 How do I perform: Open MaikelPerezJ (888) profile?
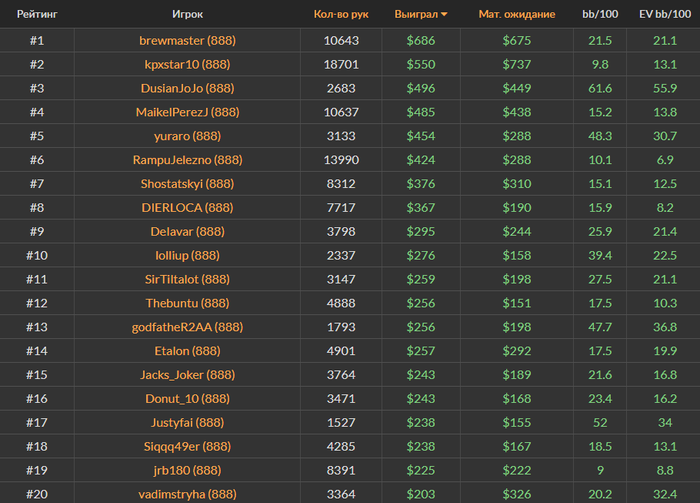tap(188, 112)
